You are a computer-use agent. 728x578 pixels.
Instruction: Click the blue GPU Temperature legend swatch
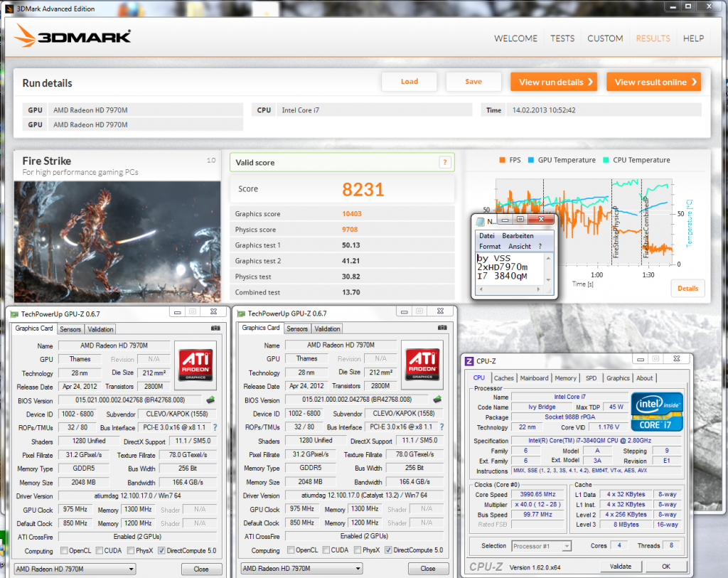pyautogui.click(x=530, y=160)
